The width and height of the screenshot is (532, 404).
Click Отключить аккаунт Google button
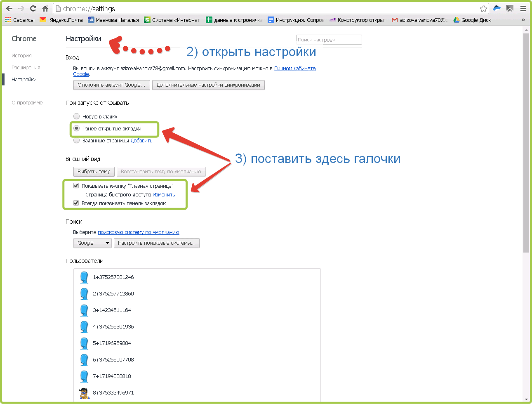tap(111, 85)
